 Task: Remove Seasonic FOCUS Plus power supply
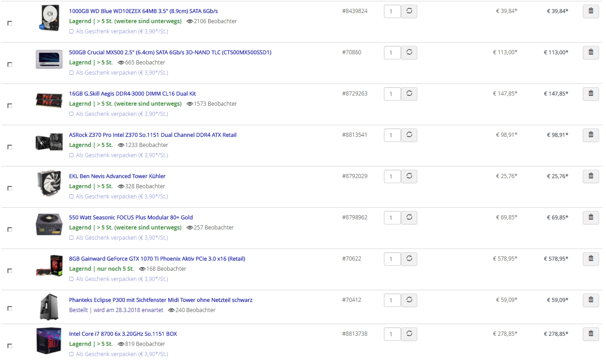pyautogui.click(x=591, y=217)
